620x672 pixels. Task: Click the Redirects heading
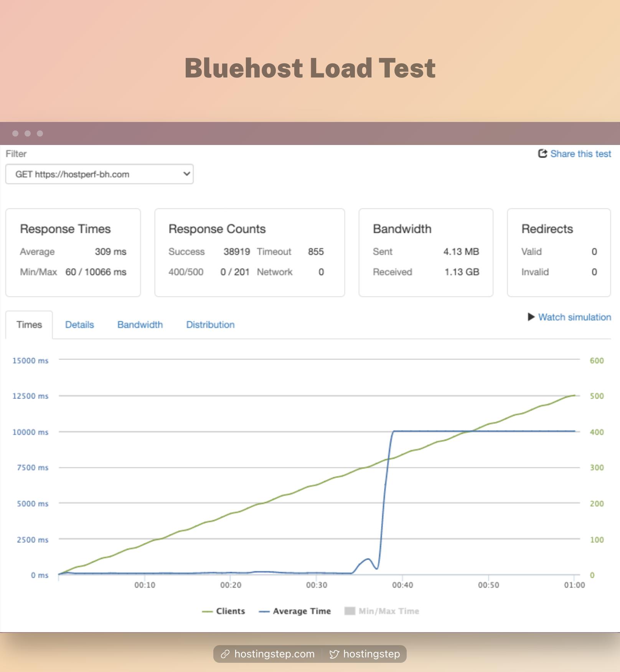(x=547, y=229)
